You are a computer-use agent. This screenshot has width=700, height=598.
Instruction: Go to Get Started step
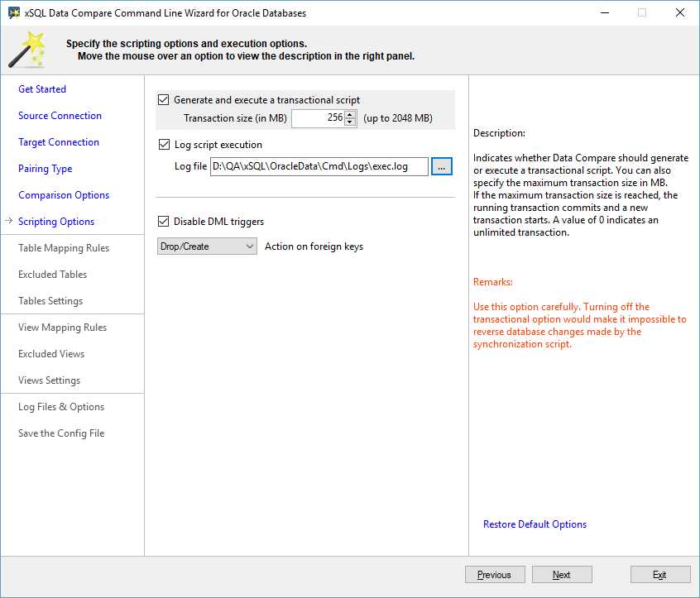click(x=42, y=89)
